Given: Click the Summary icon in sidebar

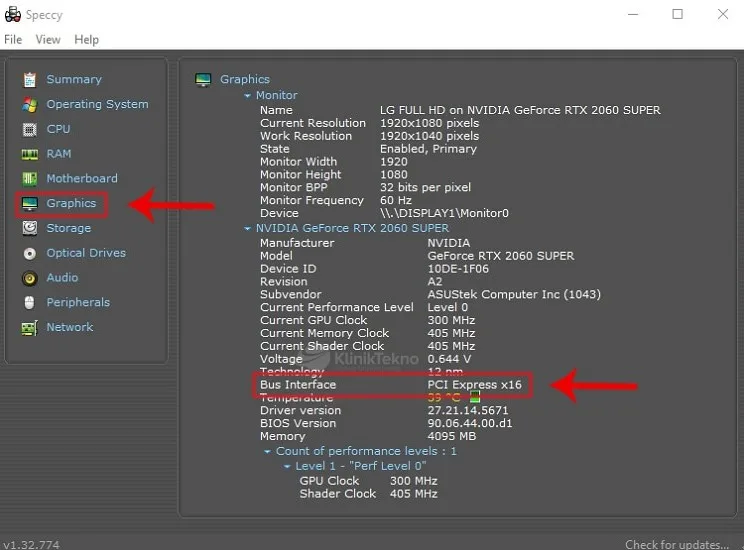Looking at the screenshot, I should tap(30, 79).
